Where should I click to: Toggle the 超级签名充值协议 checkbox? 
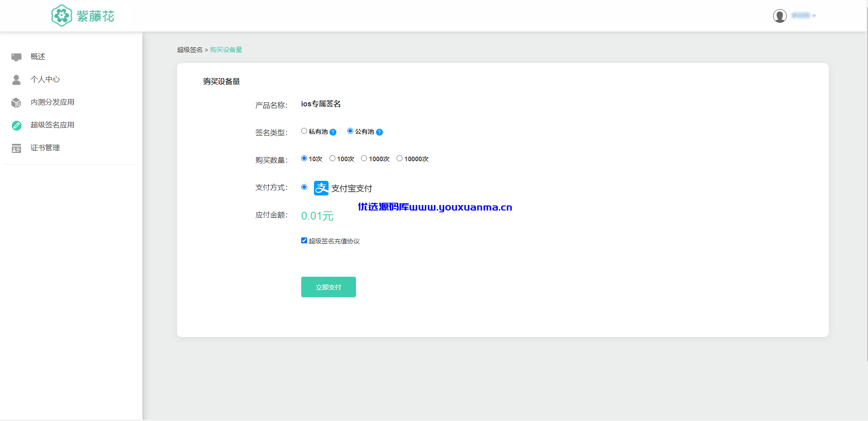click(x=304, y=241)
